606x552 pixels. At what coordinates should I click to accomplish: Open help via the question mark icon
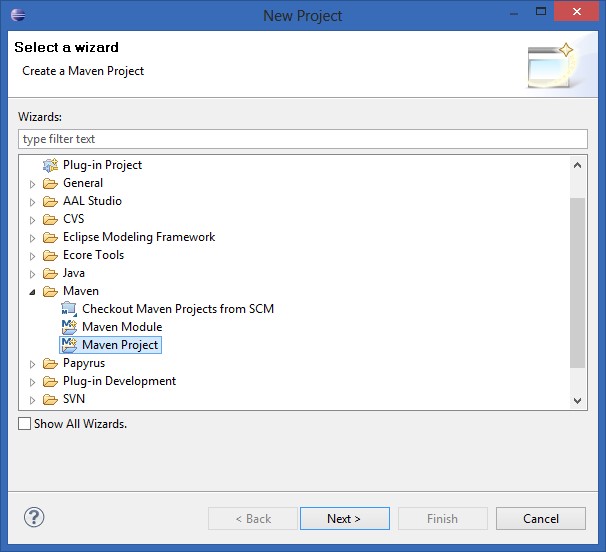[34, 517]
